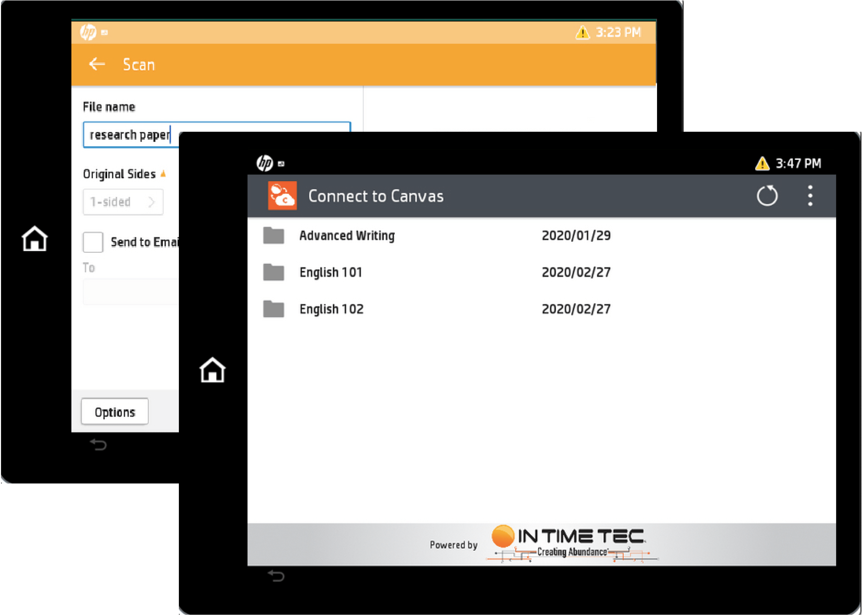Select the English 102 course name

pos(332,309)
